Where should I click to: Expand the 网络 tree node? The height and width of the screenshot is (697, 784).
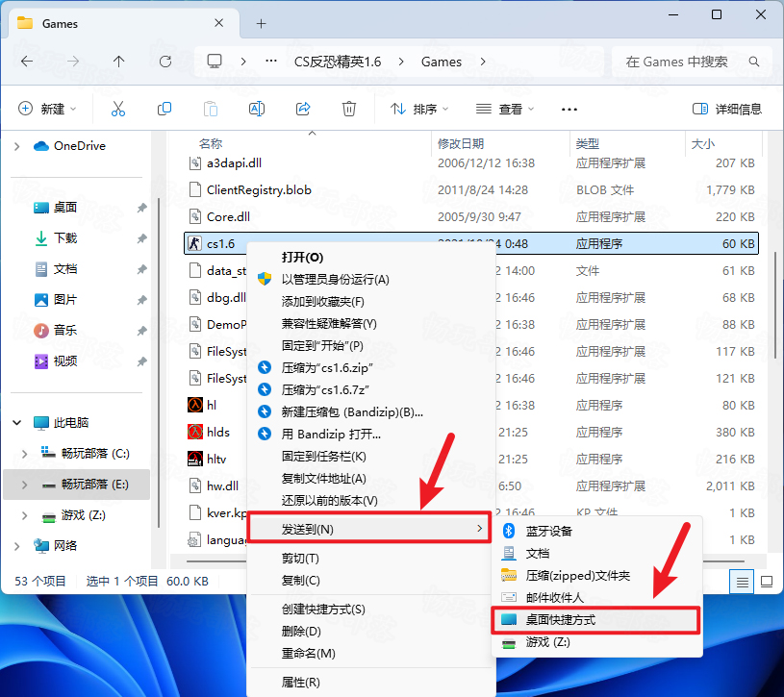pyautogui.click(x=17, y=546)
